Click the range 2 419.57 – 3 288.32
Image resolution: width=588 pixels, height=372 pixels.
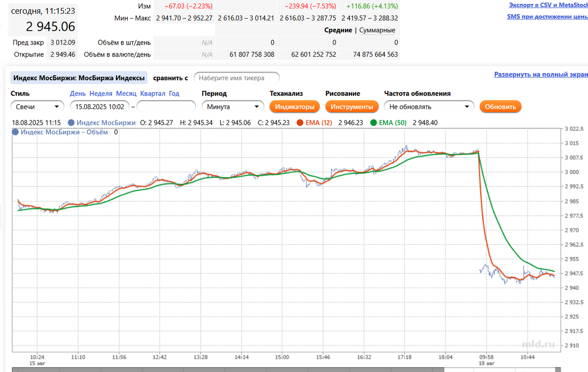pyautogui.click(x=369, y=18)
